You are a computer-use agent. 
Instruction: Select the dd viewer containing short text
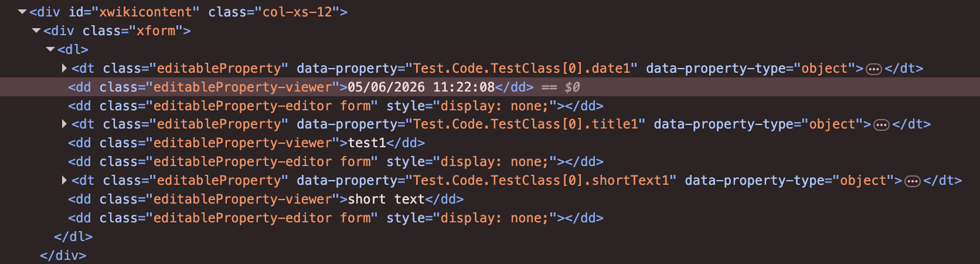point(266,199)
